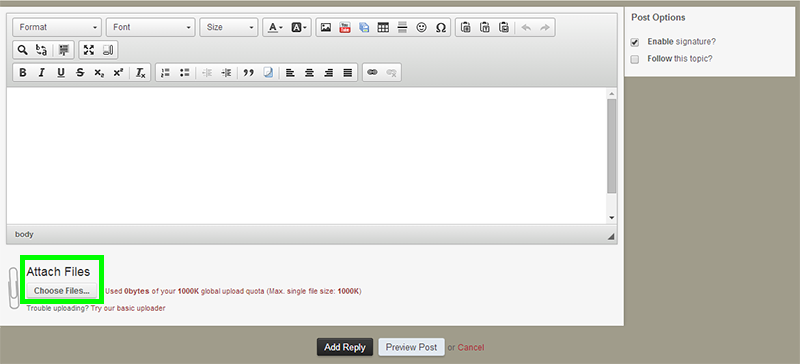Click the editor scrollbar down arrow

click(612, 218)
